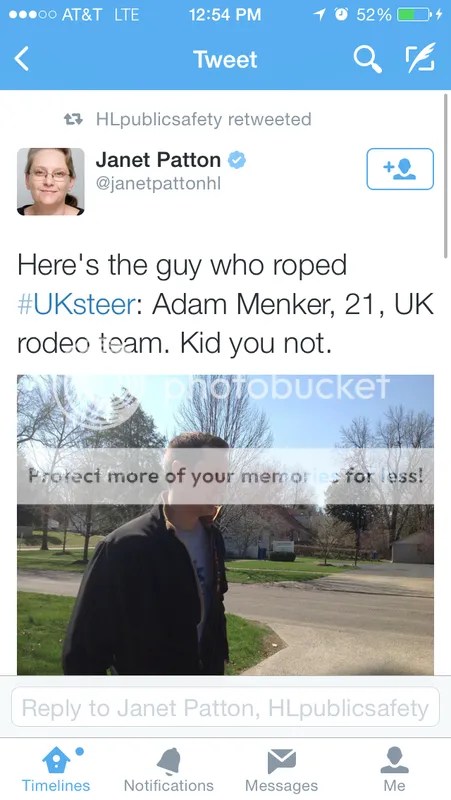Open Janet Patton's profile picture
The height and width of the screenshot is (800, 451).
point(51,182)
